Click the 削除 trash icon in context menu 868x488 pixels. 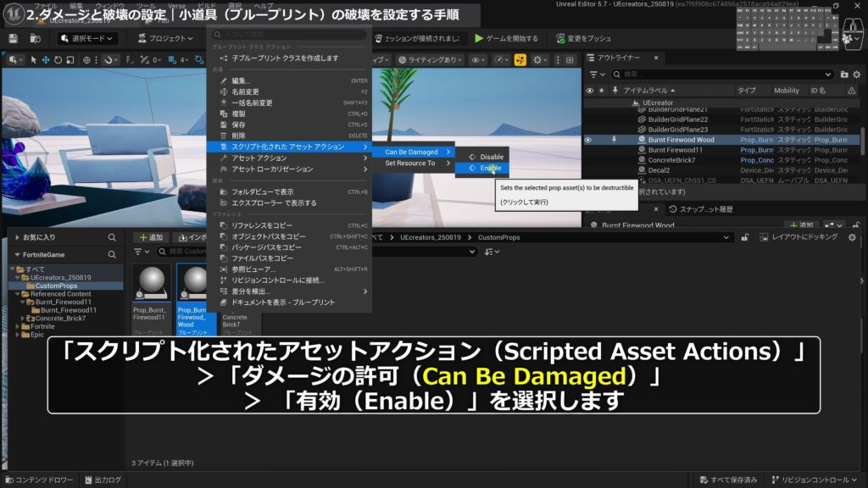(224, 136)
